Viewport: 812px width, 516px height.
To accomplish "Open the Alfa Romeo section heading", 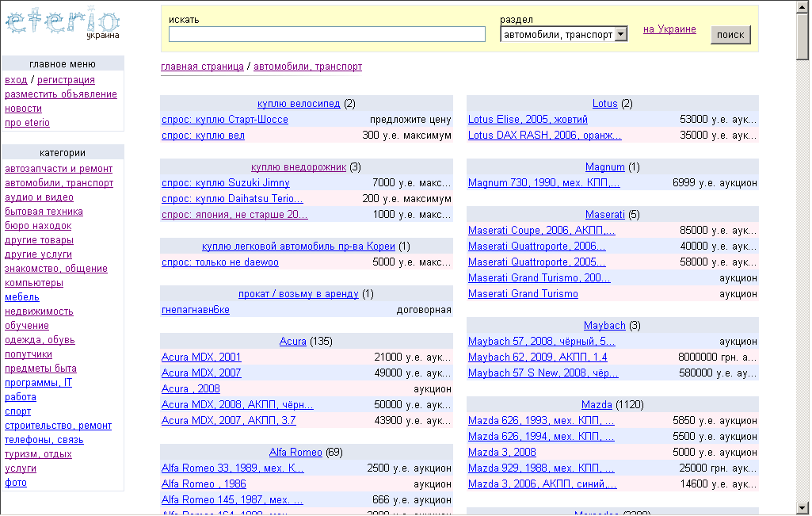I will [295, 453].
